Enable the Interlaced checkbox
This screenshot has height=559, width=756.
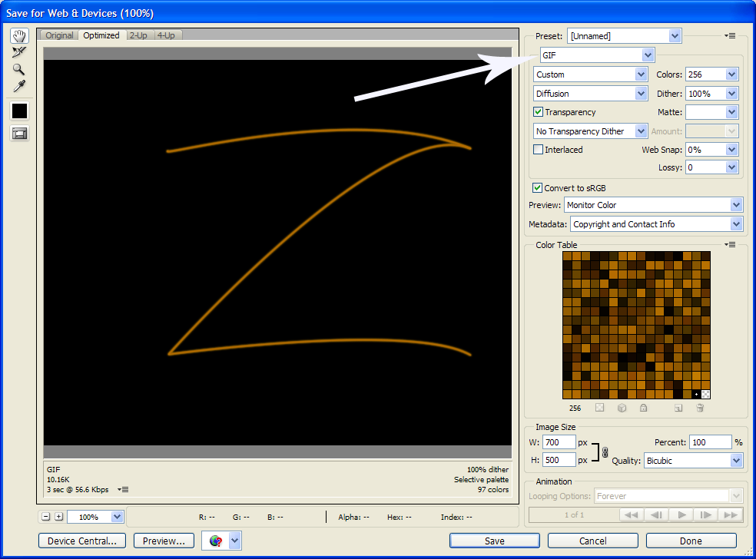pos(539,150)
